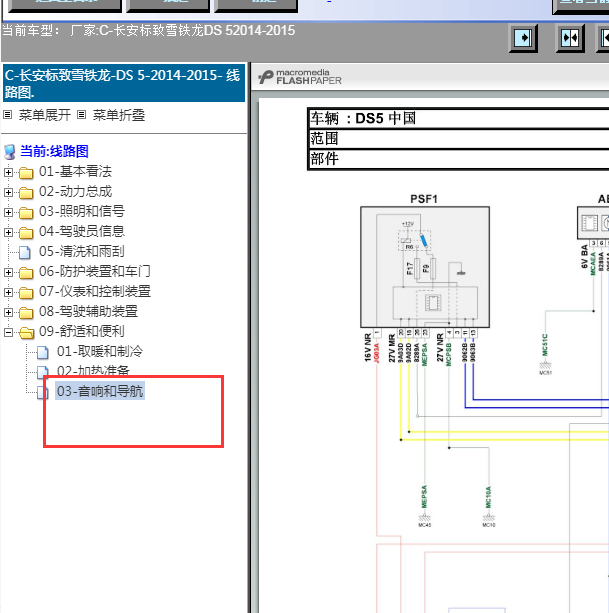The image size is (609, 613).
Task: Click the 03-音响和导航 page icon
Action: 41,393
